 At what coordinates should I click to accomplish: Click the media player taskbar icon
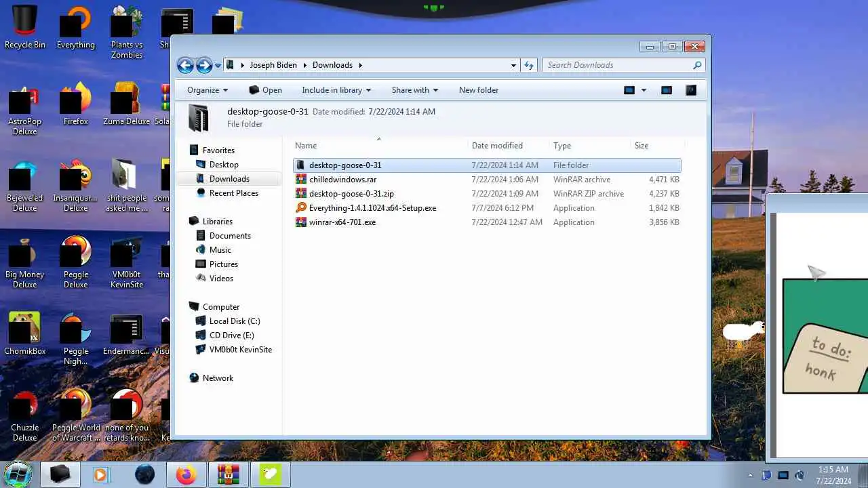tap(100, 474)
